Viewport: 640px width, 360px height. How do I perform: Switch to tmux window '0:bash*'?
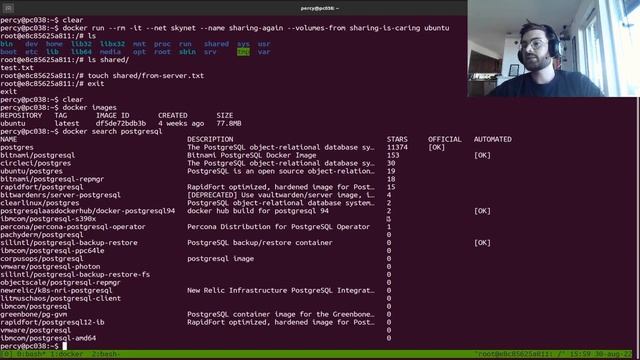pos(31,354)
